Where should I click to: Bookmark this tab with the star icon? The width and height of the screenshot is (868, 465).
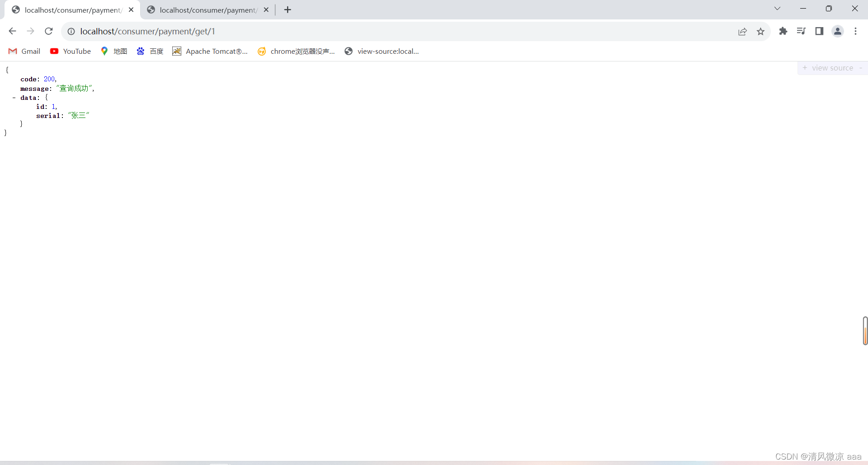760,32
